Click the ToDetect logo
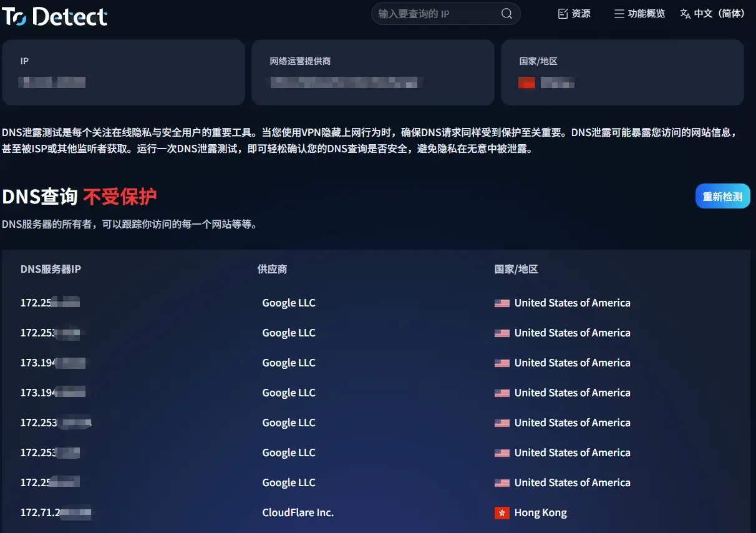 [55, 16]
